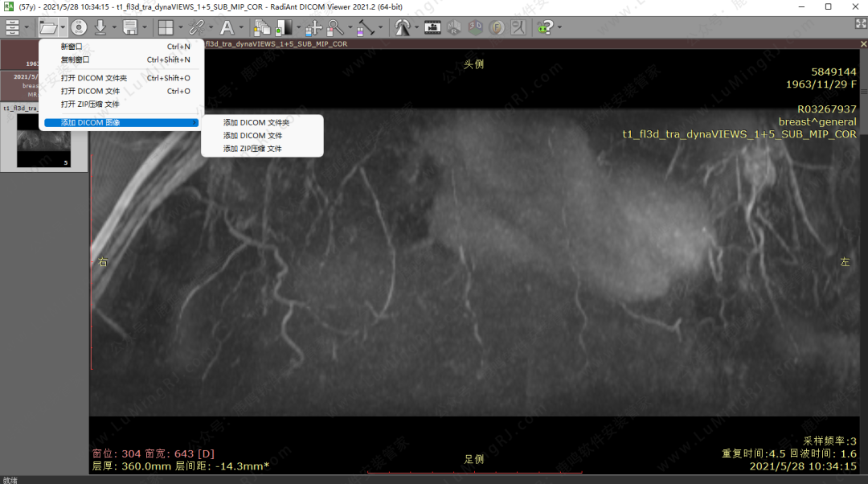This screenshot has width=868, height=484.
Task: Click the download/import arrow icon
Action: point(100,27)
